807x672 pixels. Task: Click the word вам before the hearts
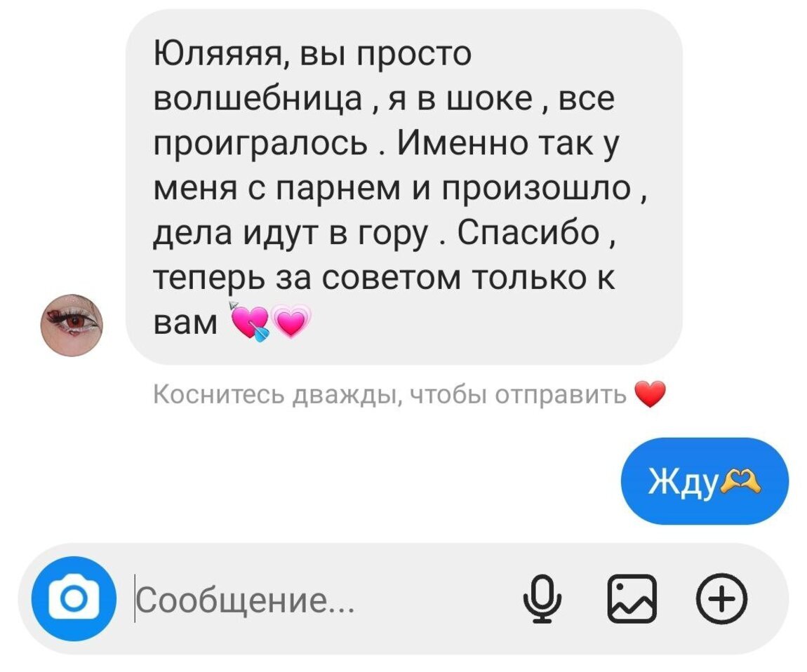click(186, 323)
